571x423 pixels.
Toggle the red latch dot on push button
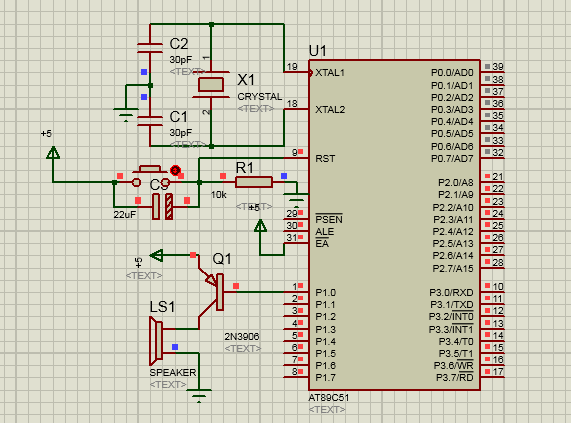pyautogui.click(x=176, y=170)
